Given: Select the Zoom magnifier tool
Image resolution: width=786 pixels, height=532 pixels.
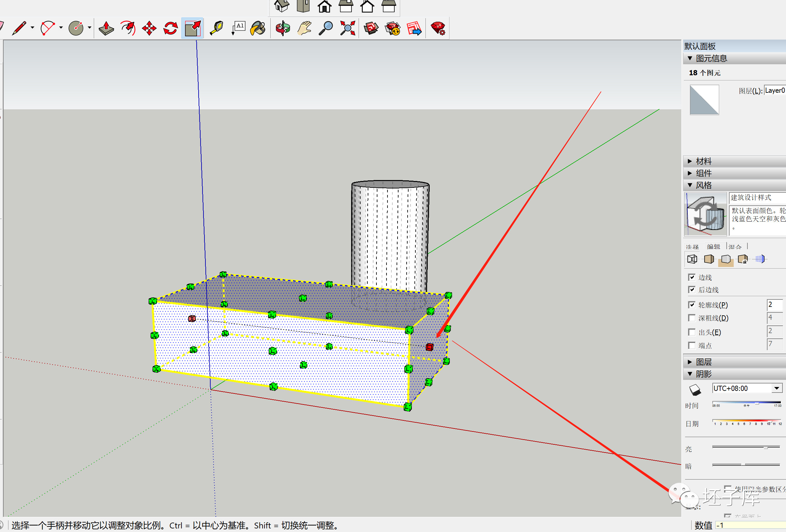Looking at the screenshot, I should coord(326,28).
